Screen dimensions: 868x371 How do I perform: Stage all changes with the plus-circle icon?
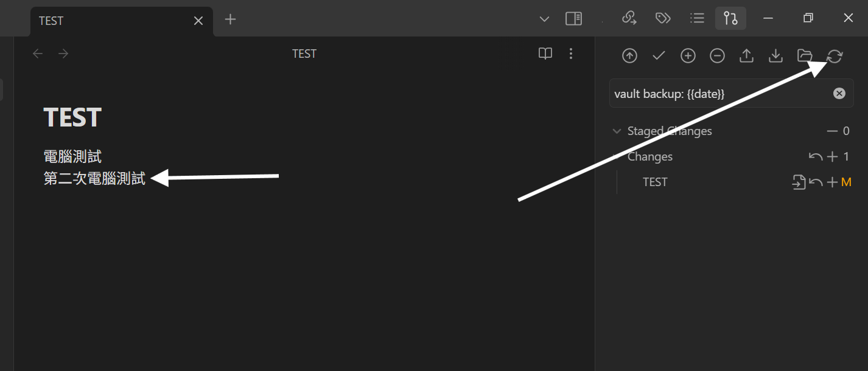[x=688, y=56]
